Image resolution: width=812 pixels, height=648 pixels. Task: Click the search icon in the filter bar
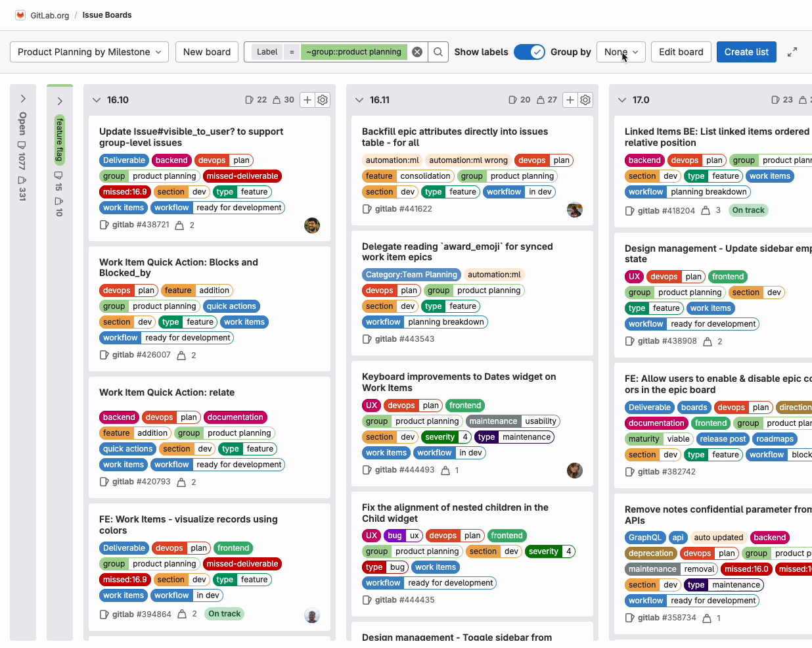pyautogui.click(x=438, y=51)
